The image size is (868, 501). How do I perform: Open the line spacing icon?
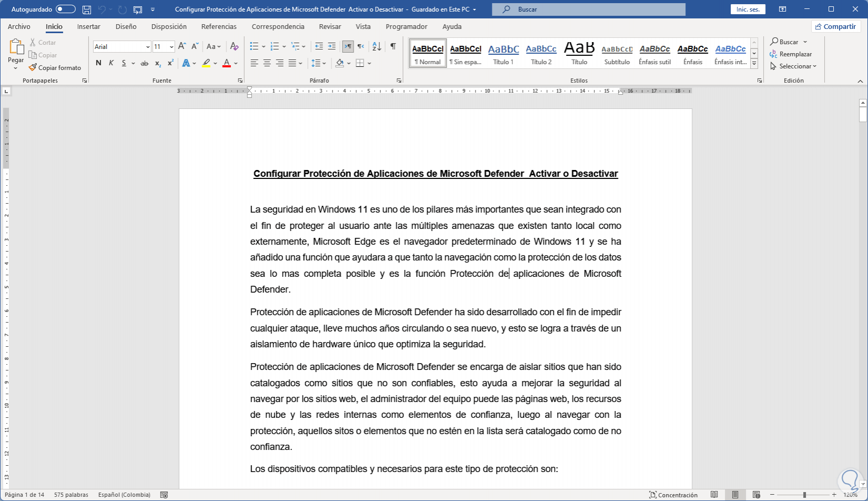pos(316,63)
